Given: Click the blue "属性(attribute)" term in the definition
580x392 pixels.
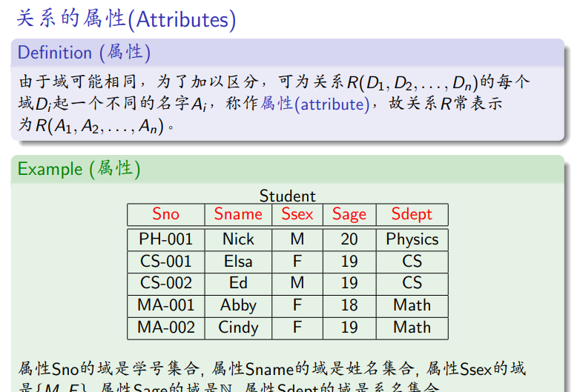Looking at the screenshot, I should coord(314,104).
